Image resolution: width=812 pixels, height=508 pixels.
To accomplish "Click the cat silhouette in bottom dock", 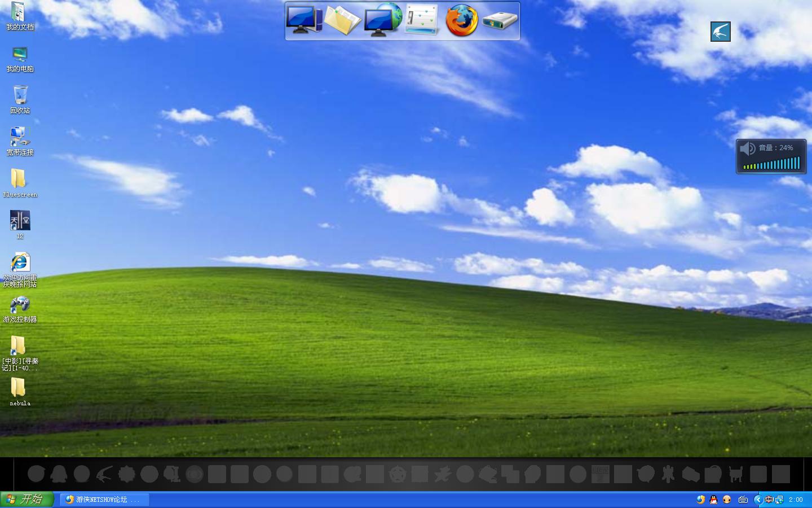I will (736, 474).
